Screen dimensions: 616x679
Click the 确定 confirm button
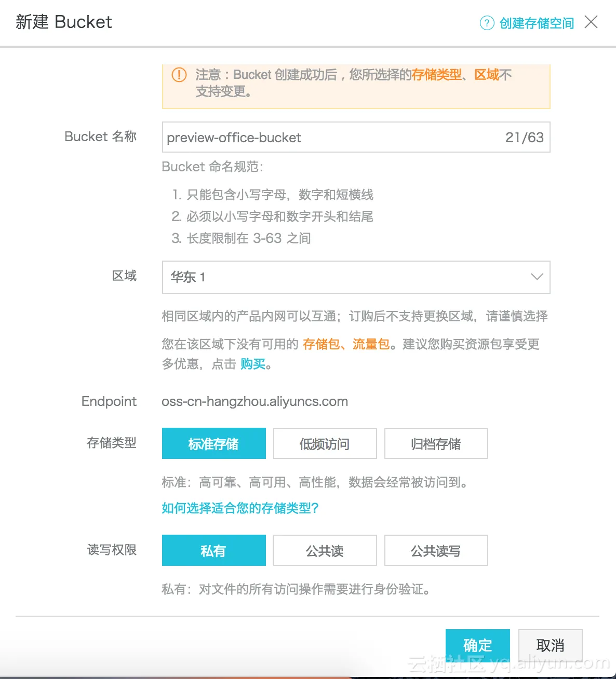click(477, 645)
